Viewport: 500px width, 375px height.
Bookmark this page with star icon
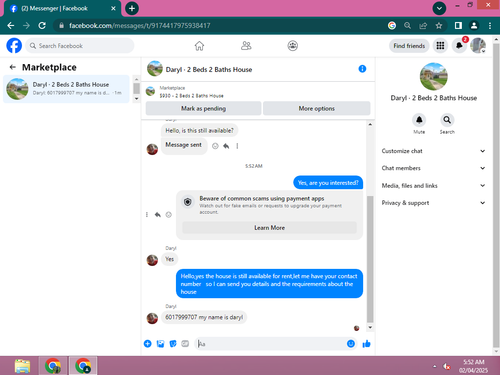439,26
